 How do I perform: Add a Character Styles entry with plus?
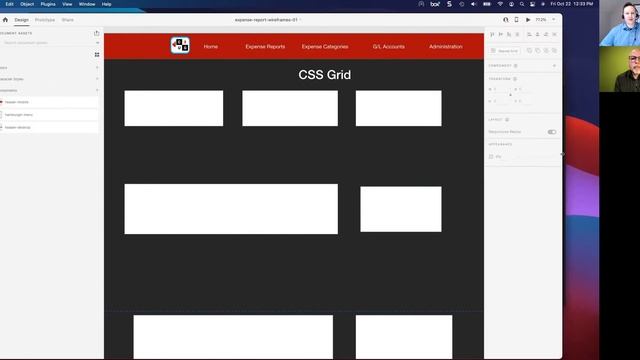pyautogui.click(x=97, y=79)
